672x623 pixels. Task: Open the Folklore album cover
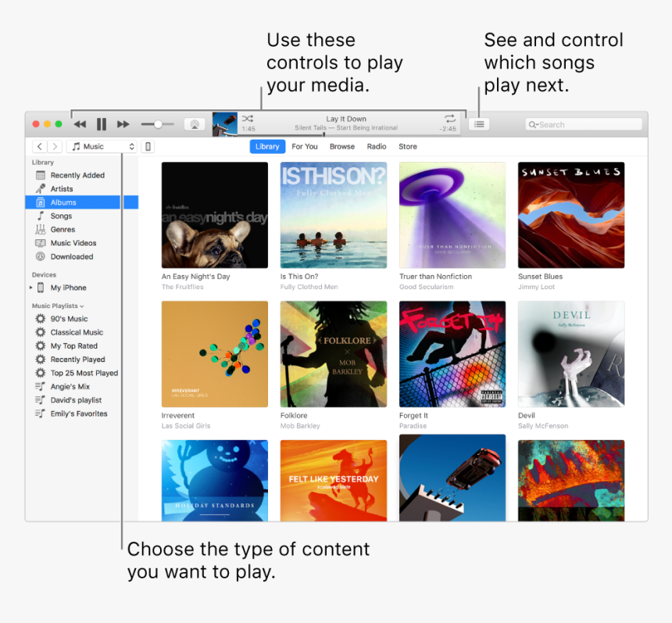(334, 354)
